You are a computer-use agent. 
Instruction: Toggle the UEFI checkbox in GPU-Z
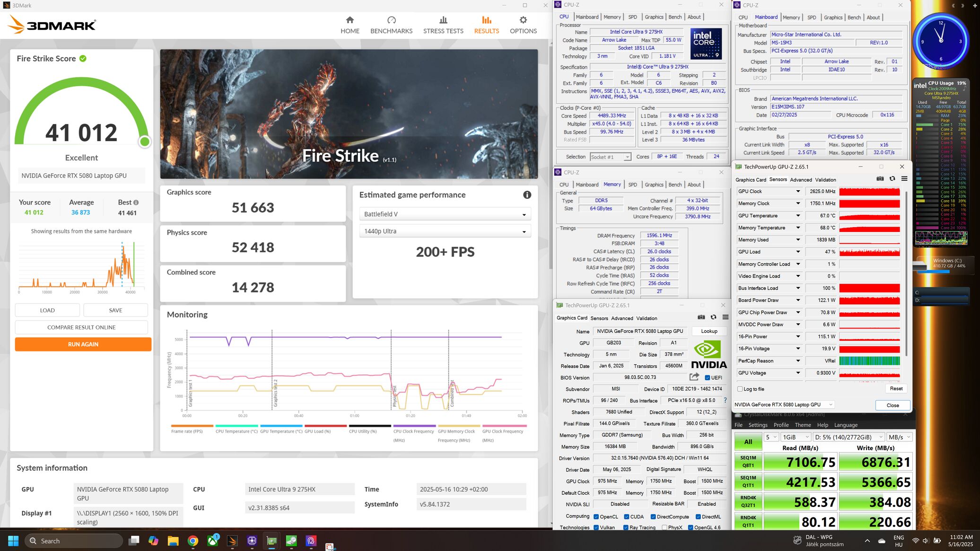click(707, 378)
